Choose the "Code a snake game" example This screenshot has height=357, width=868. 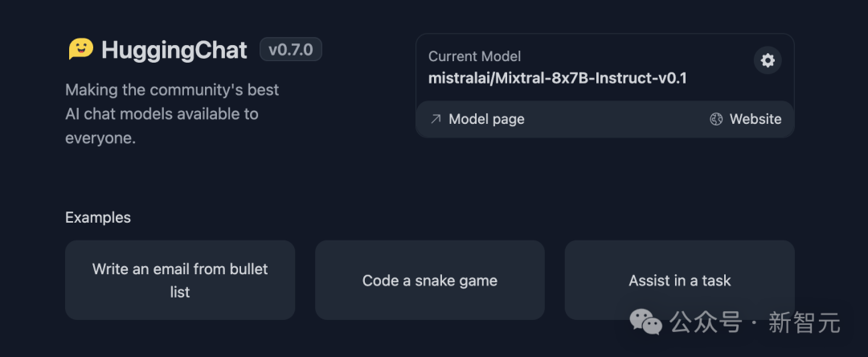coord(430,280)
